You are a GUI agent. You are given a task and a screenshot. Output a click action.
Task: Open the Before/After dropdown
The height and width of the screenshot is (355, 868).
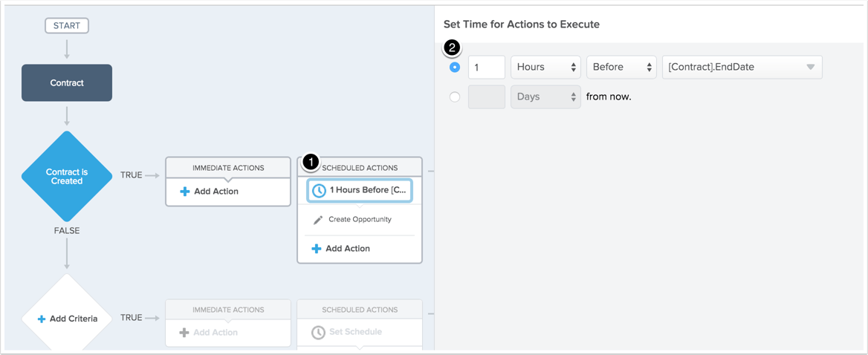(x=622, y=67)
